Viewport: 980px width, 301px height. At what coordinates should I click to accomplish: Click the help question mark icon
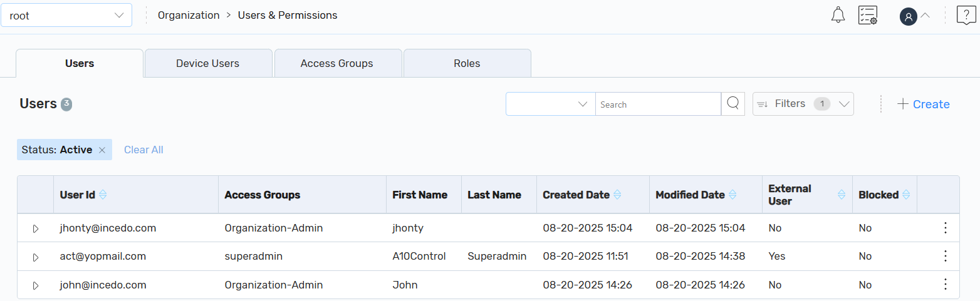[966, 15]
